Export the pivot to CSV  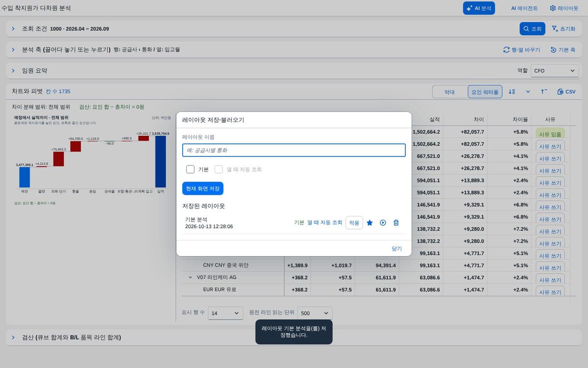[x=566, y=92]
